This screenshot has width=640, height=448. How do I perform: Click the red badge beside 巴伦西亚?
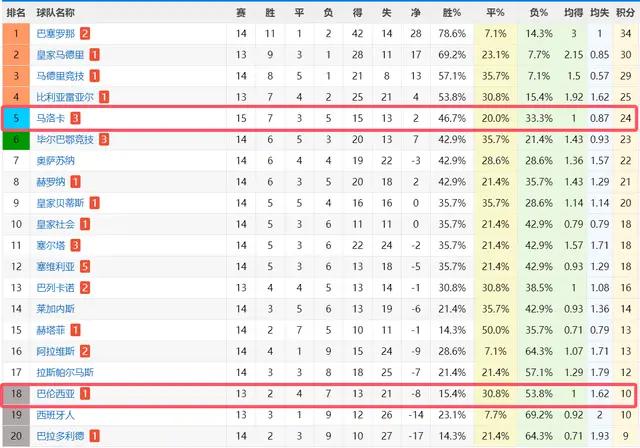tap(84, 394)
